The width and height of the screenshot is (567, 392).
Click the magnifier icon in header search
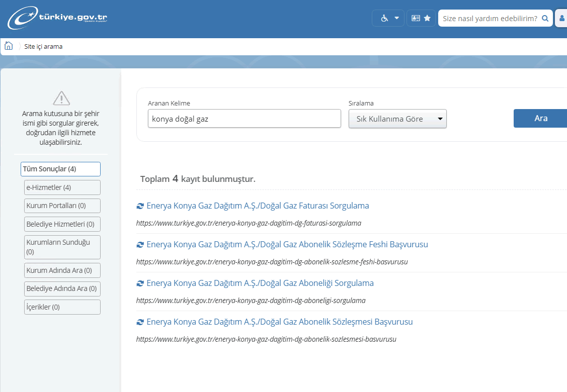pyautogui.click(x=545, y=19)
